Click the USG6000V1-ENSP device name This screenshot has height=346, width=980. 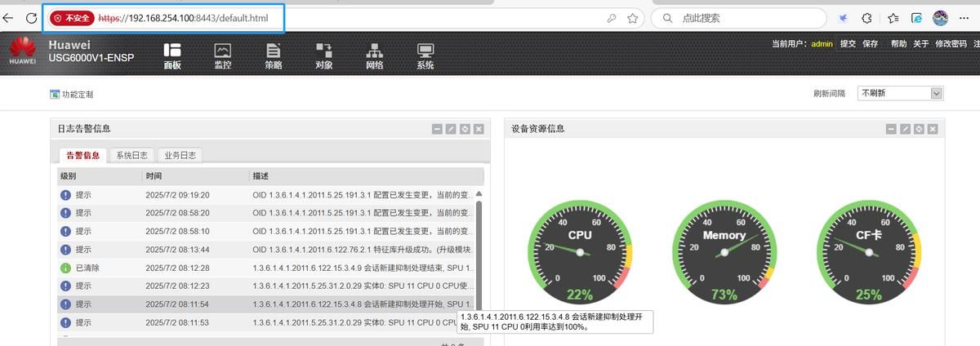tap(91, 58)
